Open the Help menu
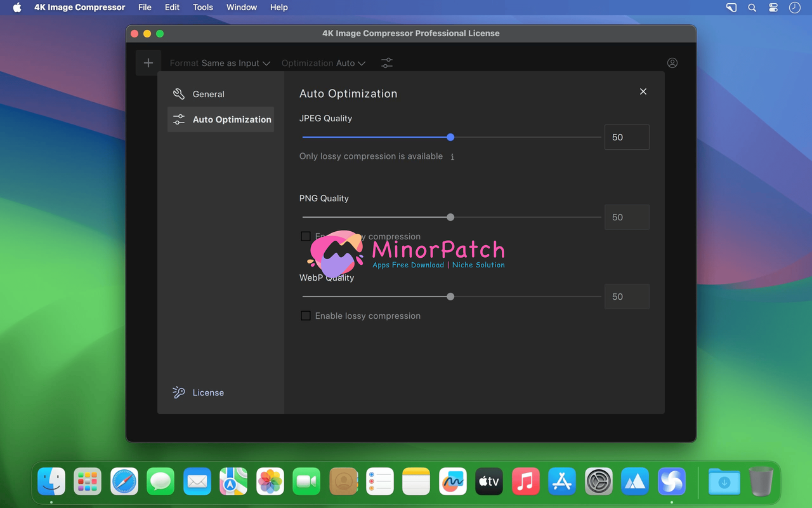 click(x=279, y=8)
